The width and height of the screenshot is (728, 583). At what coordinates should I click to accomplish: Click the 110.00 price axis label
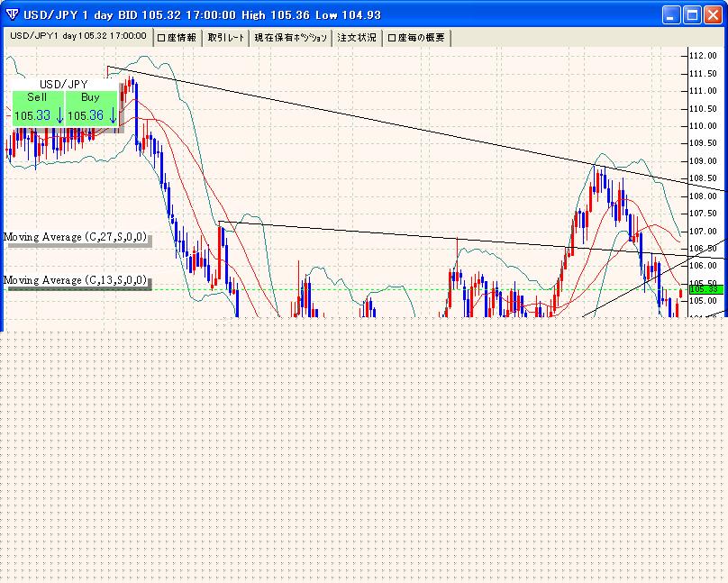click(x=703, y=126)
